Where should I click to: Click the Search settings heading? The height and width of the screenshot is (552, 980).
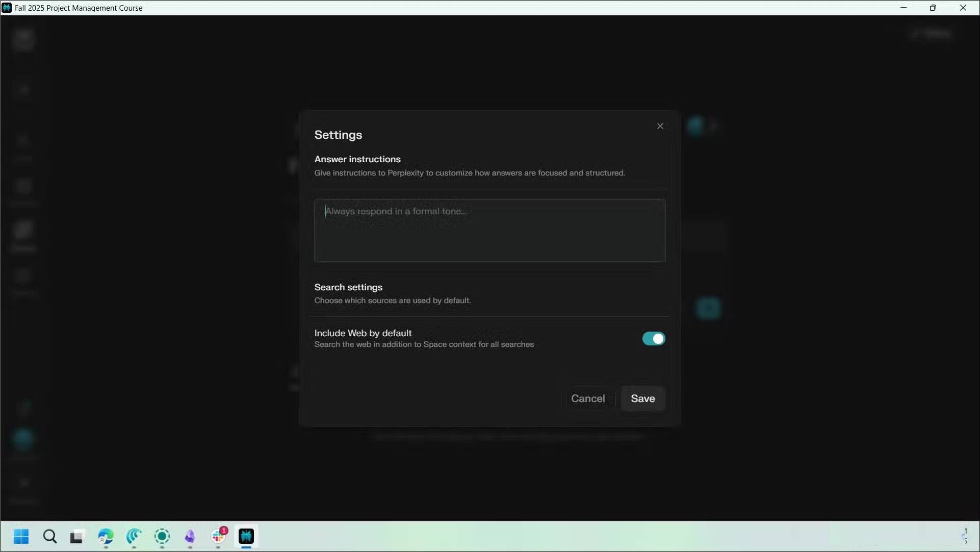pyautogui.click(x=348, y=287)
